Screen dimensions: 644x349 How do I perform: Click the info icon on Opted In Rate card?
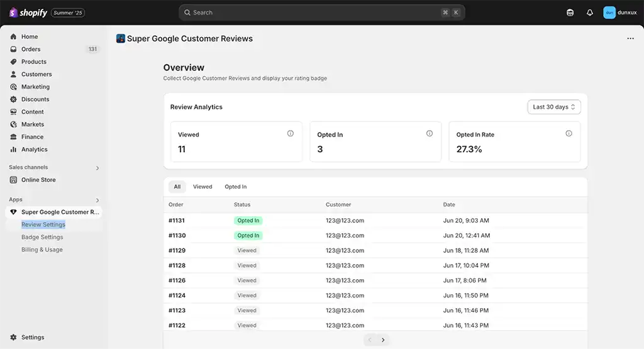click(x=569, y=133)
